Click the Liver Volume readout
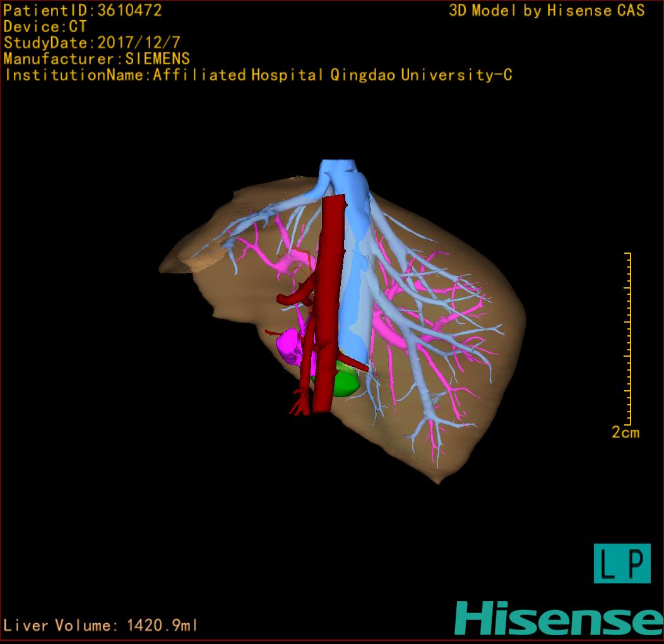Screen dimensions: 664x644 pos(101,626)
